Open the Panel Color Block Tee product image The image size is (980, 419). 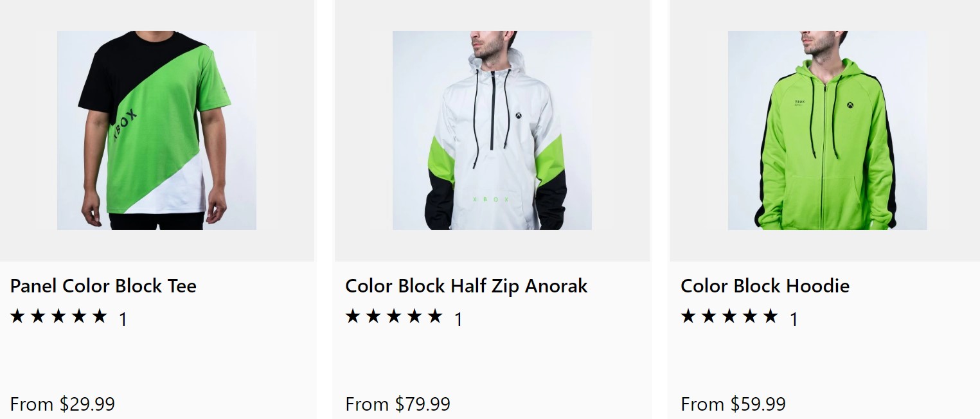pyautogui.click(x=157, y=130)
